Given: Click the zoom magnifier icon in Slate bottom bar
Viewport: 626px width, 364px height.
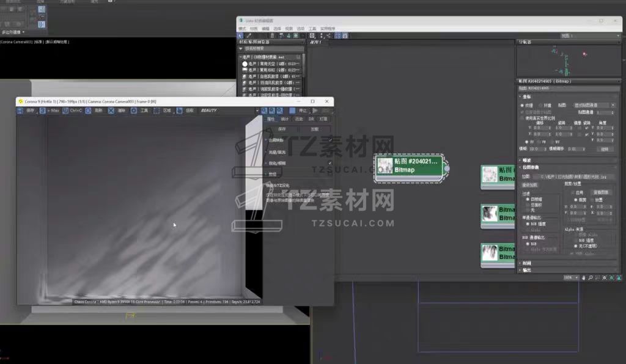Looking at the screenshot, I should coord(591,277).
